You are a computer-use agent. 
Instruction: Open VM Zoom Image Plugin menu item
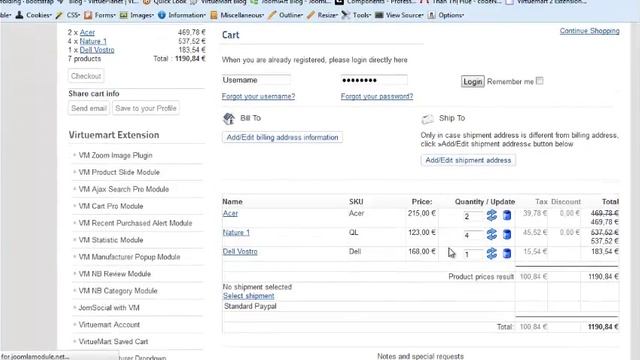[x=115, y=156]
